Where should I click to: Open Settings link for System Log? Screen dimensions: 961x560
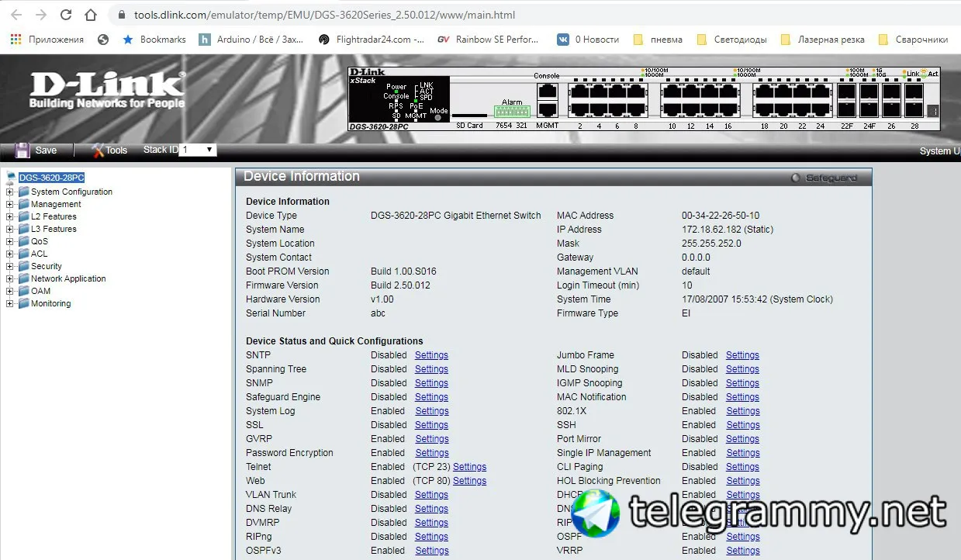[431, 411]
